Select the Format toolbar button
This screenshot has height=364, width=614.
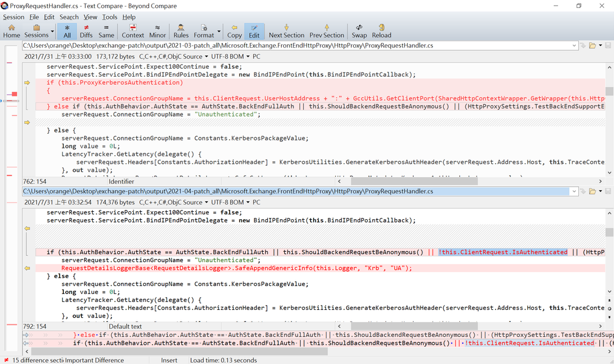(x=204, y=31)
